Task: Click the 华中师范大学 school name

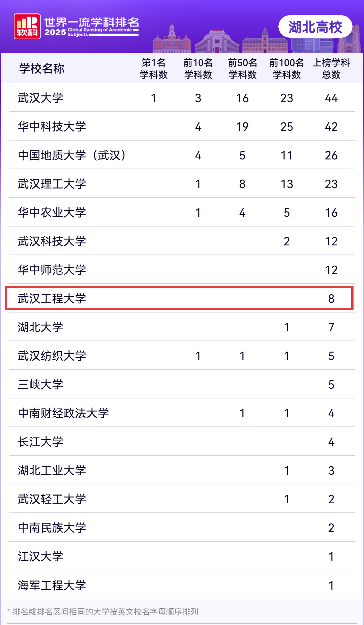Action: point(52,270)
